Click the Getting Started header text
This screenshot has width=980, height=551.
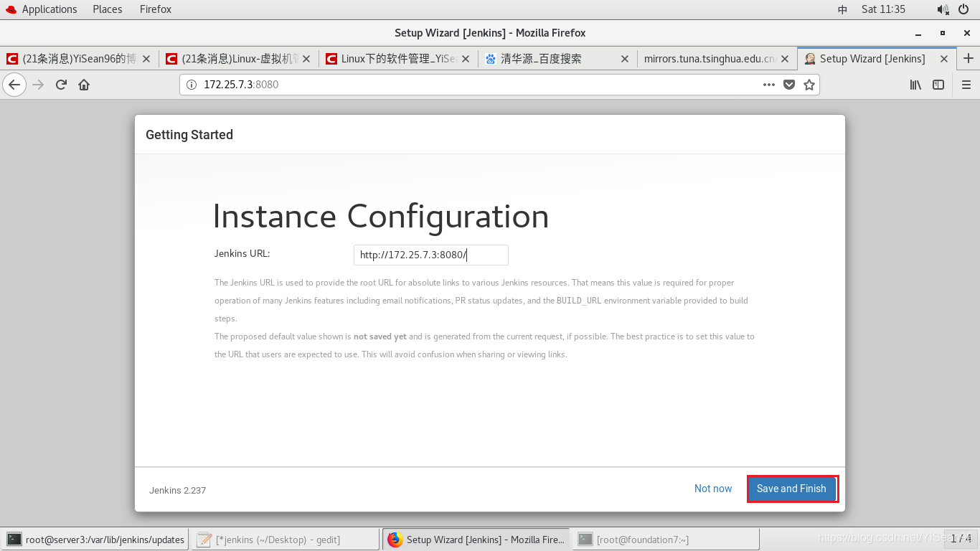pos(189,135)
